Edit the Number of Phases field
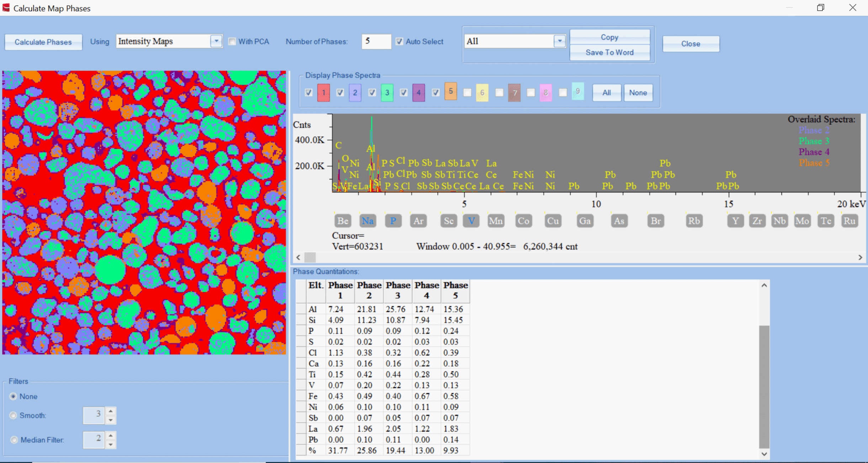Viewport: 868px width, 463px height. point(376,41)
